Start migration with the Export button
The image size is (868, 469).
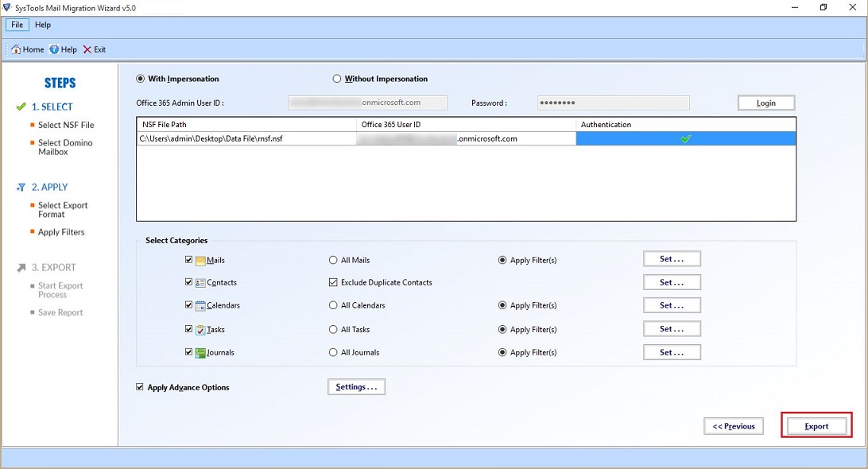coord(816,426)
